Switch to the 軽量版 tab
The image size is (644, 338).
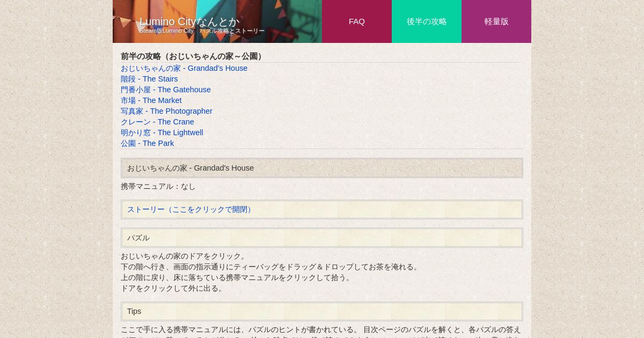[x=496, y=21]
